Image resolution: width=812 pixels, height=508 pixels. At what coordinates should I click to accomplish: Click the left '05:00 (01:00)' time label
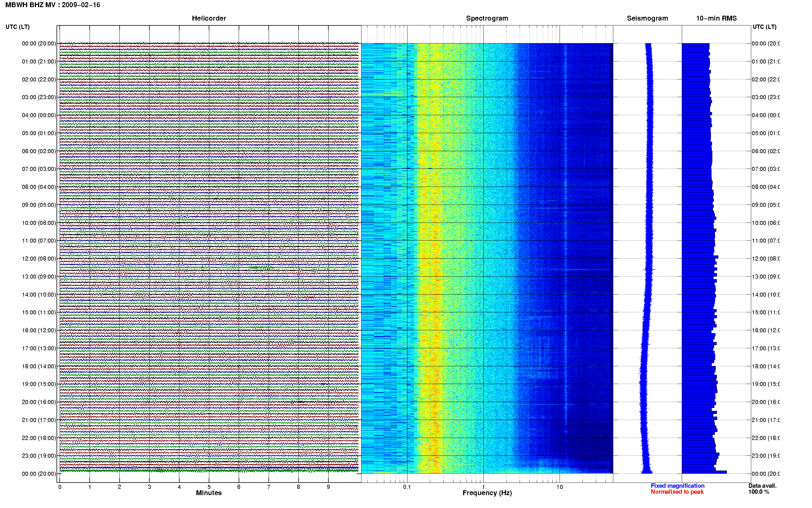39,133
